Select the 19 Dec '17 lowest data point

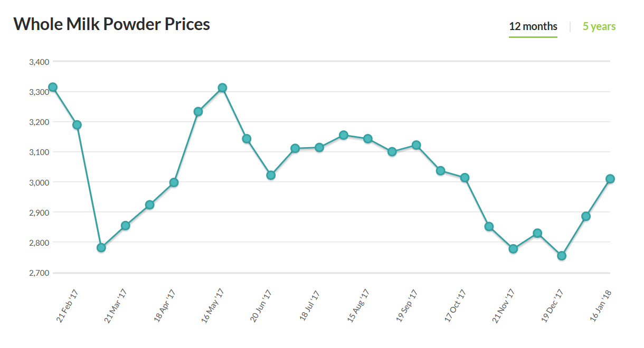562,256
